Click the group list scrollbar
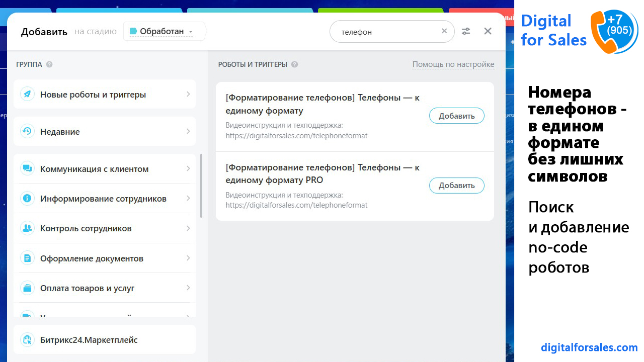 pos(201,186)
